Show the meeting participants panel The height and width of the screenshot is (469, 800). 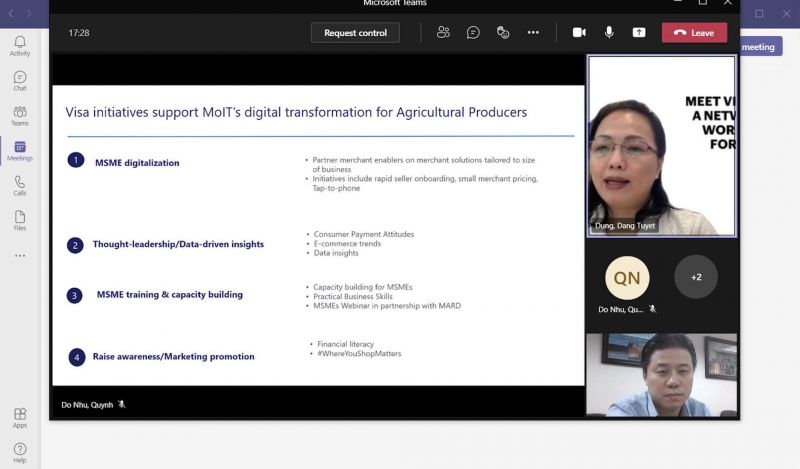pos(443,33)
